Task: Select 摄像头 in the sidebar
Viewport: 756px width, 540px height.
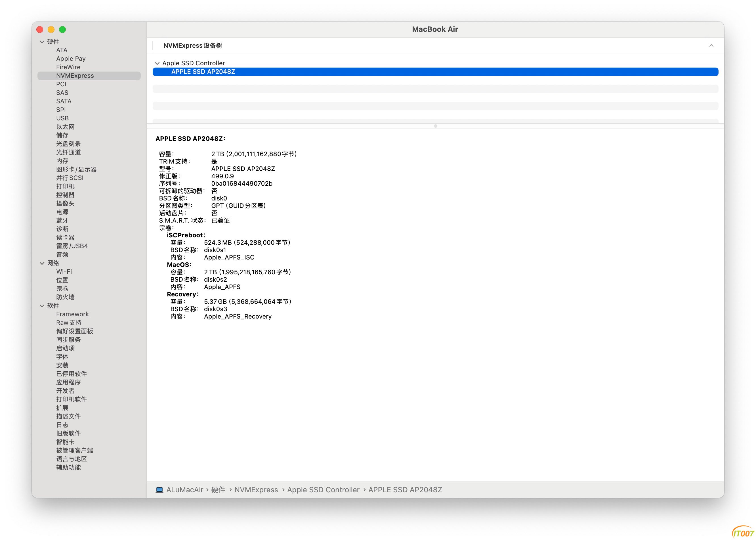Action: pyautogui.click(x=65, y=204)
